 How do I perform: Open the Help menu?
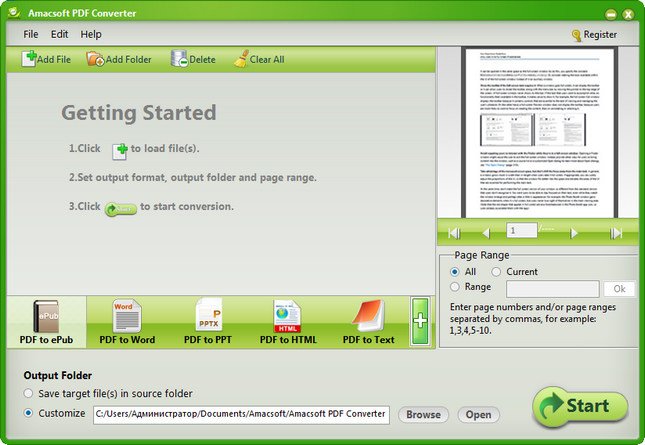pyautogui.click(x=91, y=34)
